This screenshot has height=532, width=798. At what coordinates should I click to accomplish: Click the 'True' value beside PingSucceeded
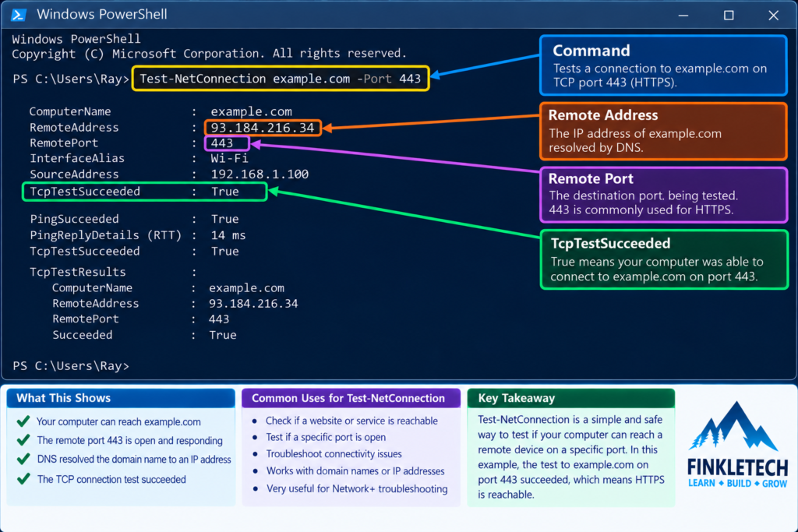(225, 219)
